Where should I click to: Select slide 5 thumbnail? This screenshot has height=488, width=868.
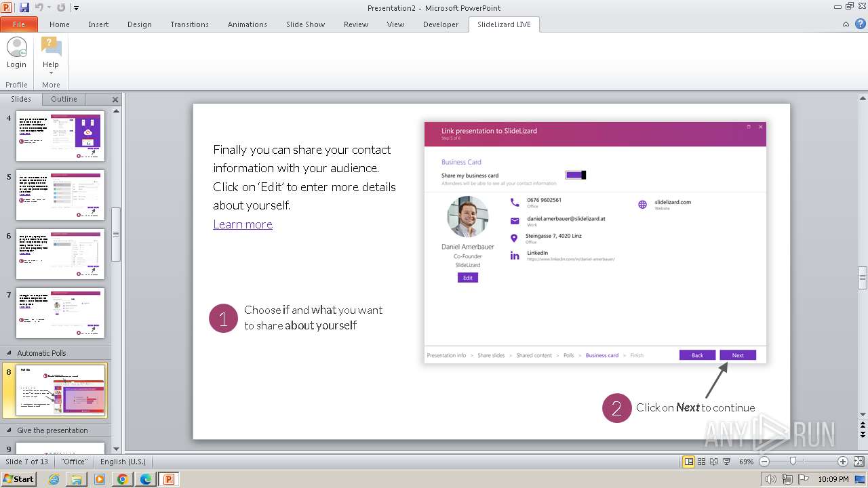(x=60, y=195)
